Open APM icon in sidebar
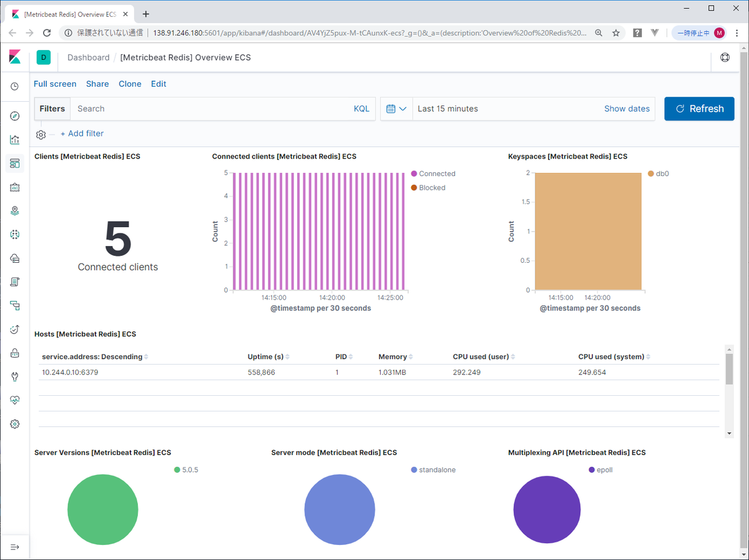This screenshot has height=560, width=749. [15, 306]
